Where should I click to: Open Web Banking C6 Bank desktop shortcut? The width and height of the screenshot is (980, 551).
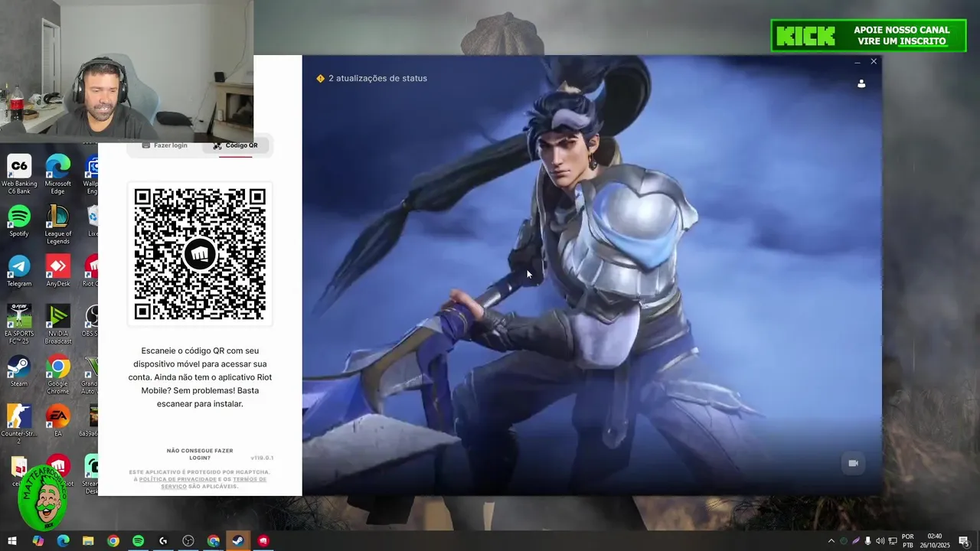point(19,174)
